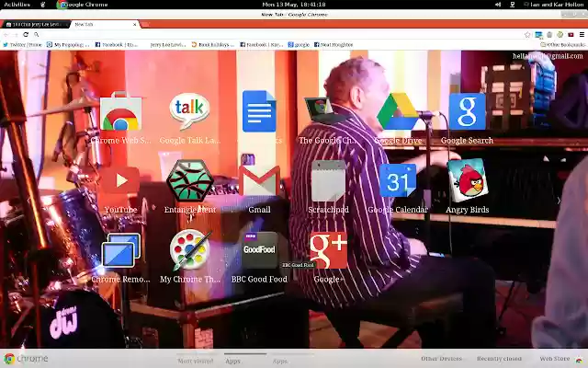Viewport: 588px width, 368px height.
Task: Open Google Calendar app
Action: pos(398,180)
